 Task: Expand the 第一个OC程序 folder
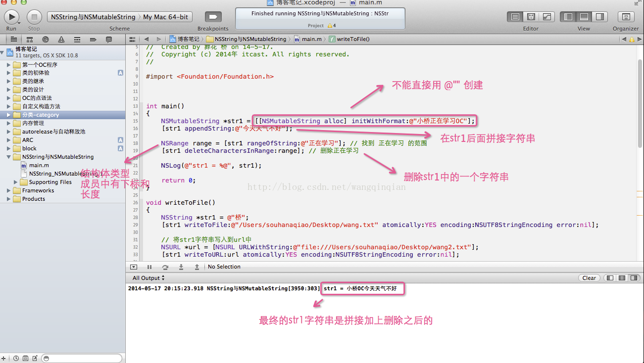pos(8,65)
